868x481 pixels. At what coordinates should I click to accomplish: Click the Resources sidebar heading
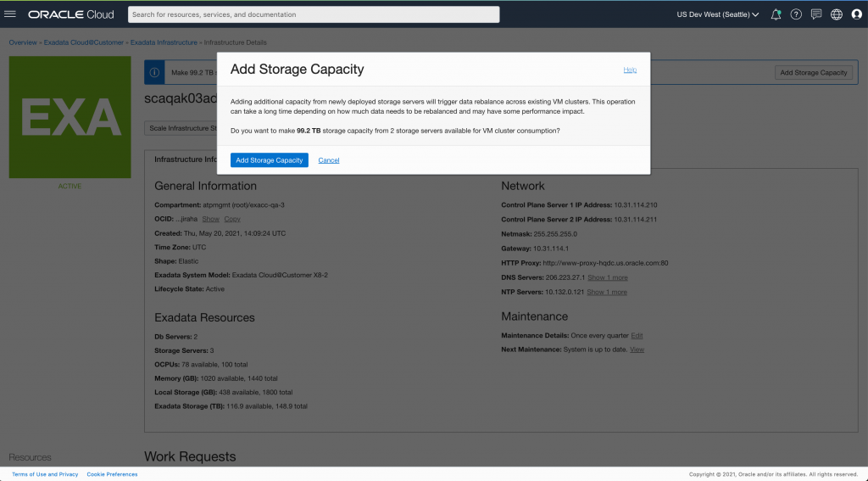[x=30, y=458]
